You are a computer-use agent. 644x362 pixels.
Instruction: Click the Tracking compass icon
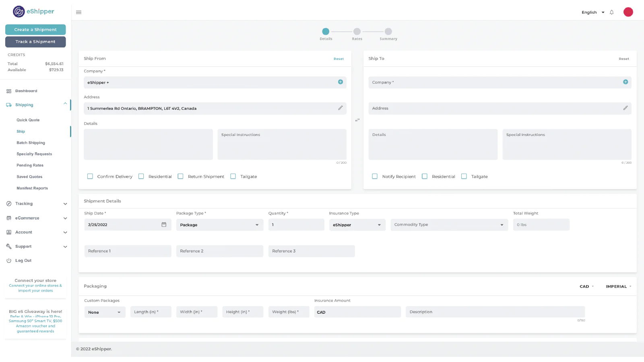[9, 204]
